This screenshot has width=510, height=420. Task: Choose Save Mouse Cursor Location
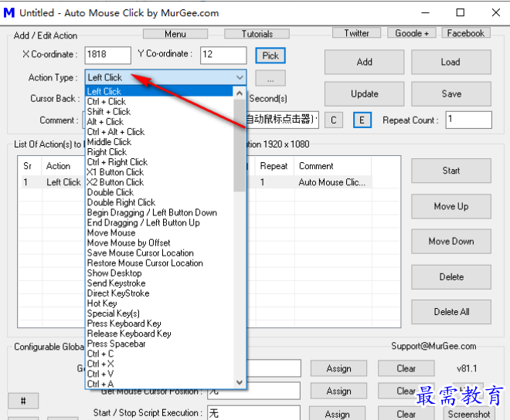click(x=159, y=252)
